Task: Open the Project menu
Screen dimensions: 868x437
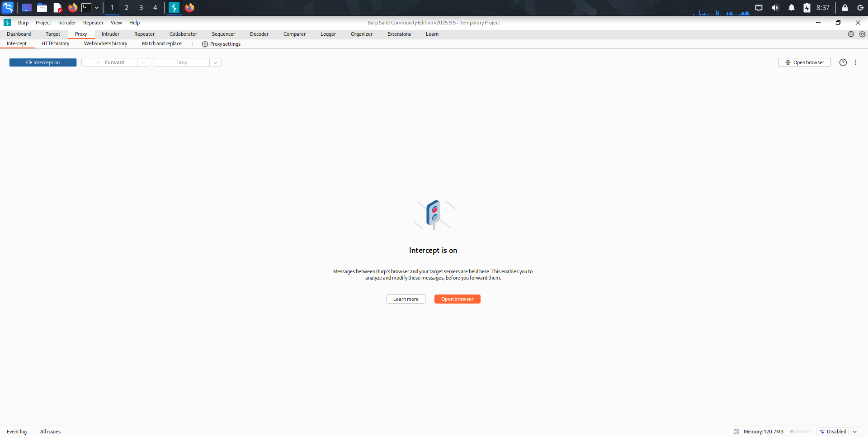Action: 43,23
